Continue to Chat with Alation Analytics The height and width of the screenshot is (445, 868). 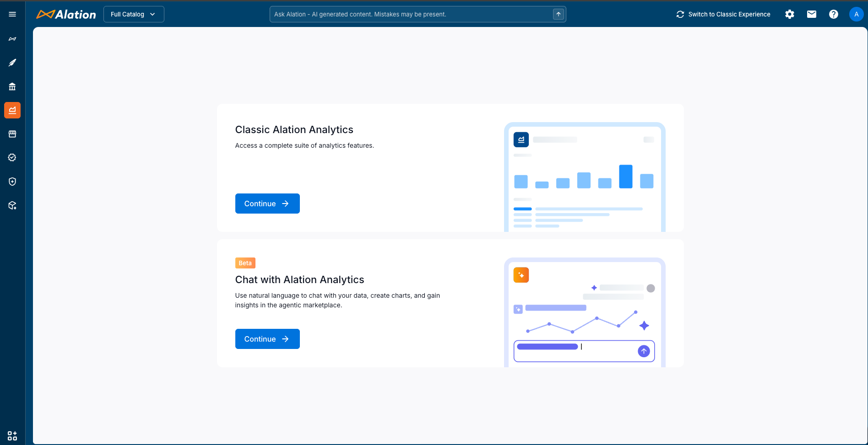tap(267, 339)
